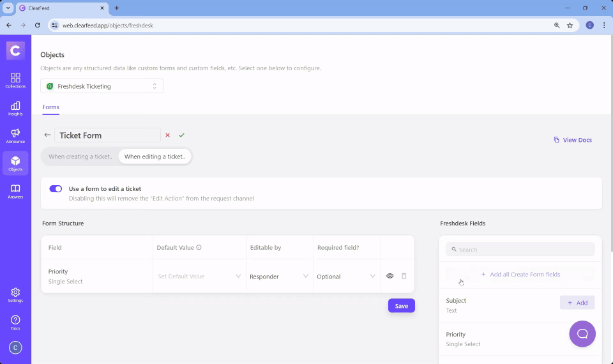This screenshot has width=613, height=364.
Task: Select the Forms tab
Action: pos(50,107)
